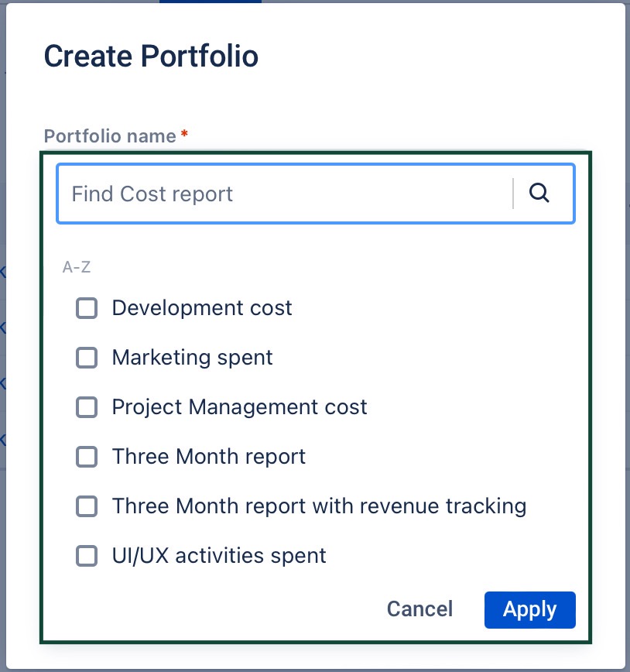Screen dimensions: 630x672
Task: Mark the UI/UX activities spent checkbox
Action: pyautogui.click(x=87, y=556)
